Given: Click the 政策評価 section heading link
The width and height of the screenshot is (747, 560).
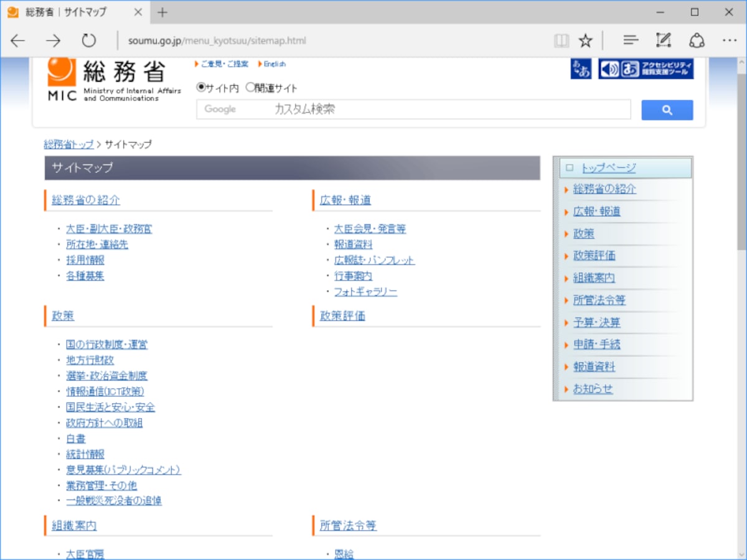Looking at the screenshot, I should click(342, 316).
